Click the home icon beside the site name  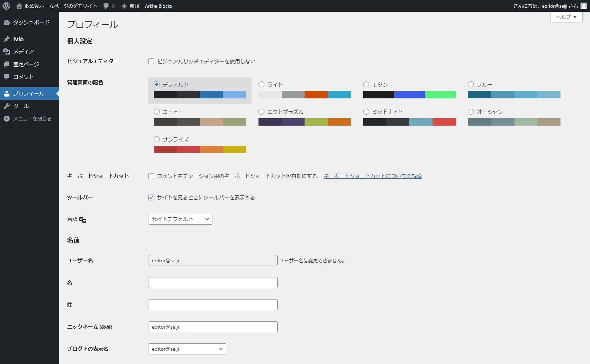click(19, 6)
